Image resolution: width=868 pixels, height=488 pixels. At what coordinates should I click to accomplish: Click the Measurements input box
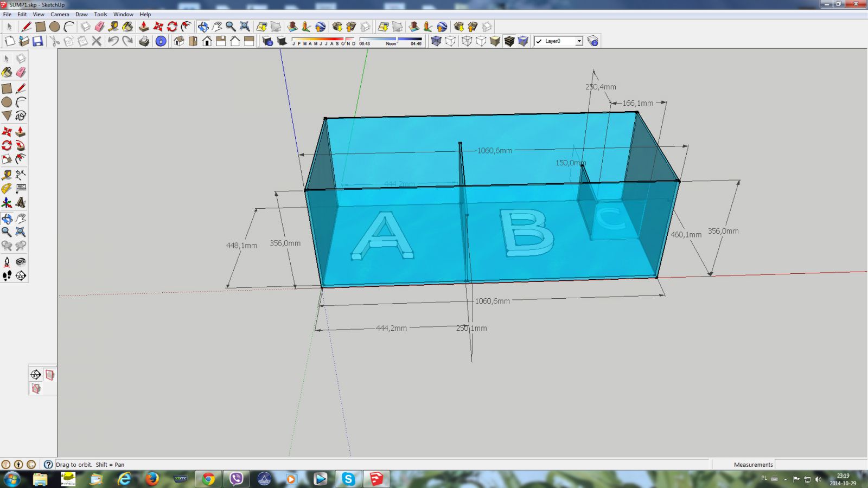pos(819,465)
